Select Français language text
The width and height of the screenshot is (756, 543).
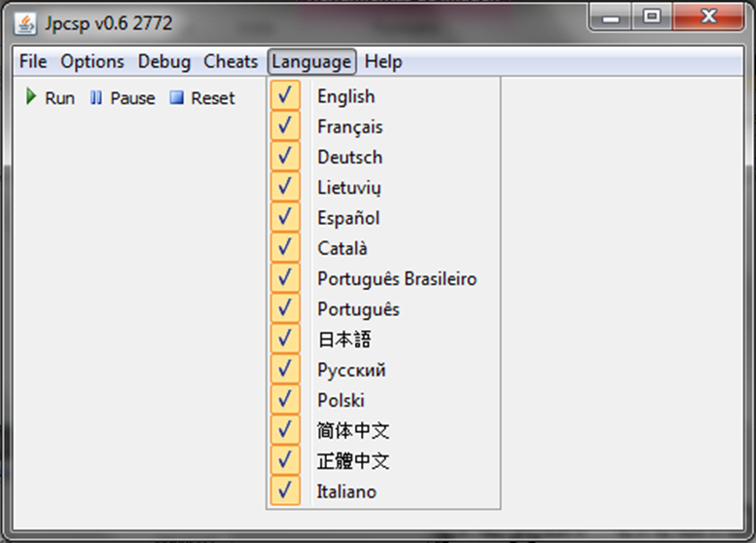pyautogui.click(x=350, y=127)
